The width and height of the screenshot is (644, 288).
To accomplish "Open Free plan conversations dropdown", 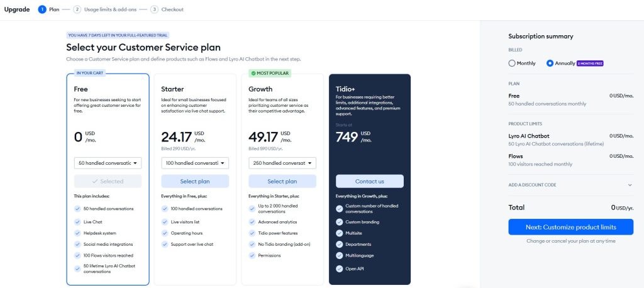I will tap(108, 163).
